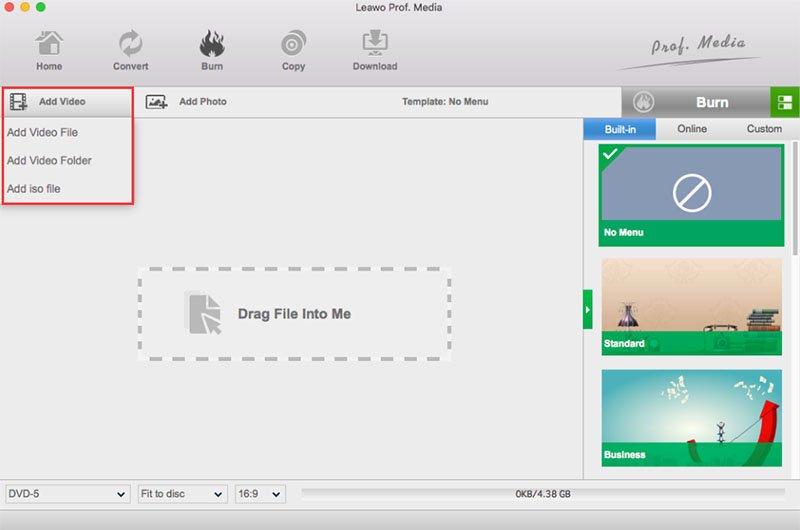Click the Add Photo picture icon
The width and height of the screenshot is (800, 530).
pyautogui.click(x=156, y=102)
